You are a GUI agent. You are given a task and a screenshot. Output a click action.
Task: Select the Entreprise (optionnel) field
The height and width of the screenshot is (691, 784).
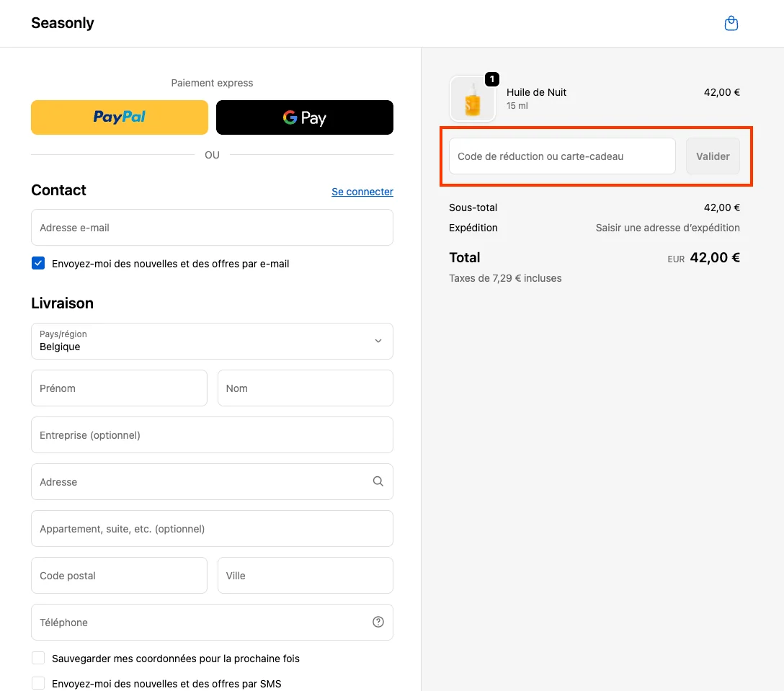click(x=212, y=435)
